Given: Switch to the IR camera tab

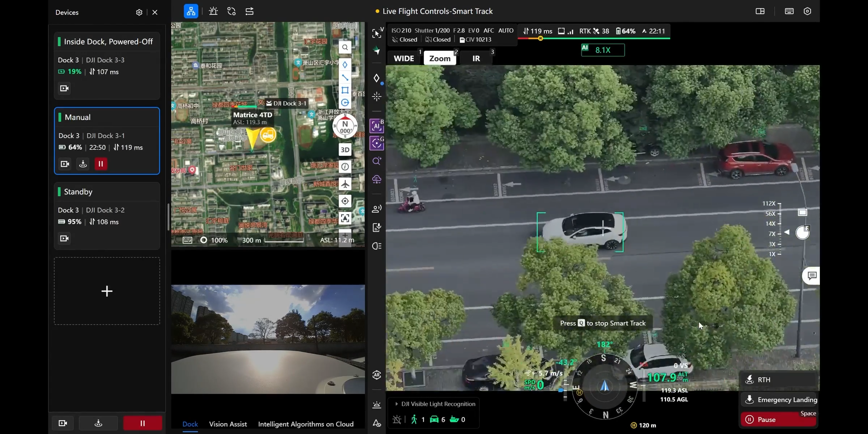Looking at the screenshot, I should coord(476,58).
